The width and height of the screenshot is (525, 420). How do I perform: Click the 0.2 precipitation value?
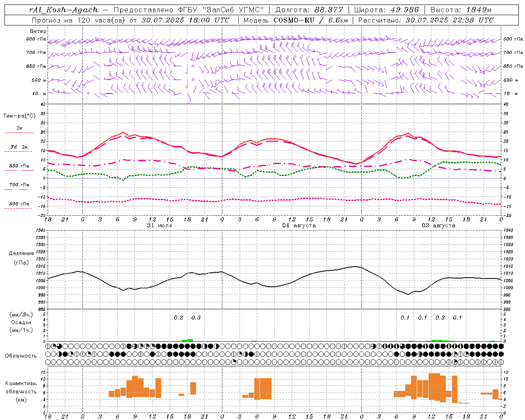click(178, 317)
